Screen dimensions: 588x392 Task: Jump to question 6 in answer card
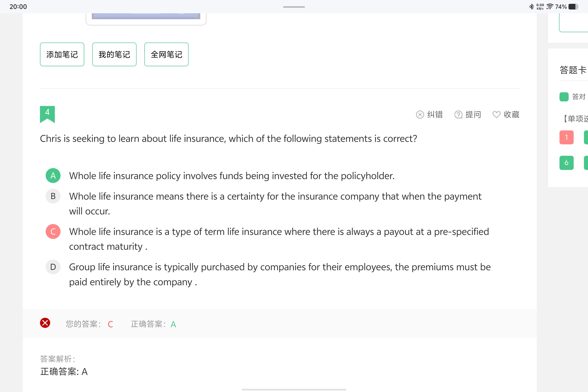pyautogui.click(x=566, y=163)
